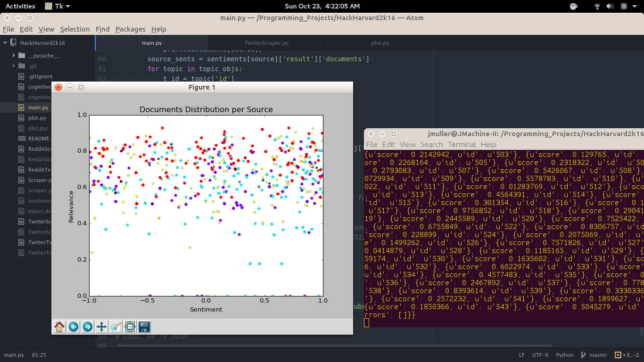Screen dimensions: 644x362
Task: Click the master branch label
Action: tap(598, 355)
